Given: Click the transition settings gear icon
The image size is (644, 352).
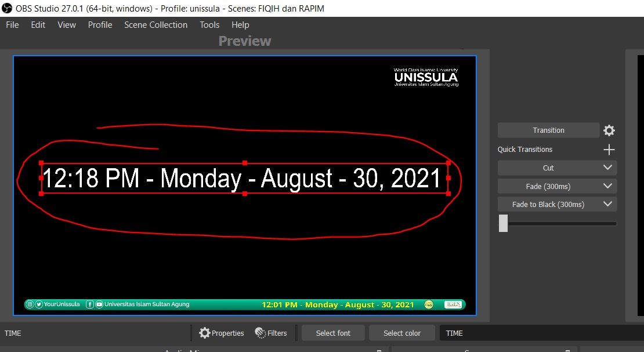Looking at the screenshot, I should coord(609,130).
